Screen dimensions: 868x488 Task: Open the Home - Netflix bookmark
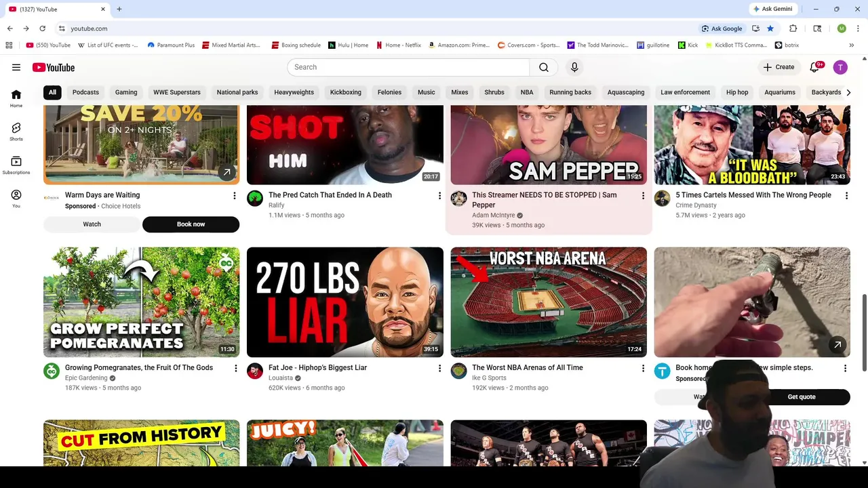click(x=399, y=45)
